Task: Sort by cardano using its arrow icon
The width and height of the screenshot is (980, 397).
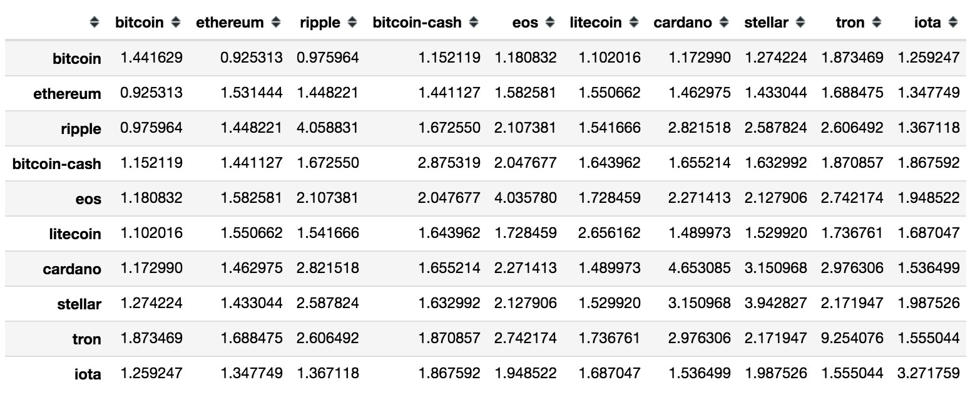Action: 724,23
